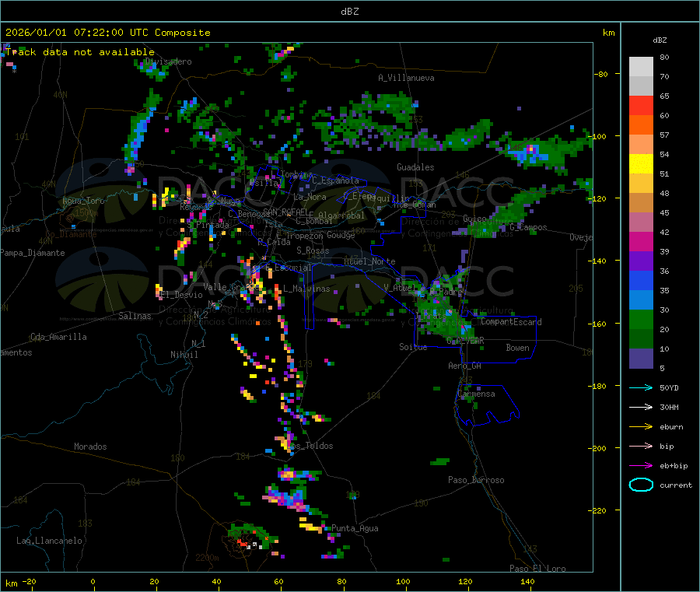
Task: Click the El_Desvio location label
Action: coord(181,295)
